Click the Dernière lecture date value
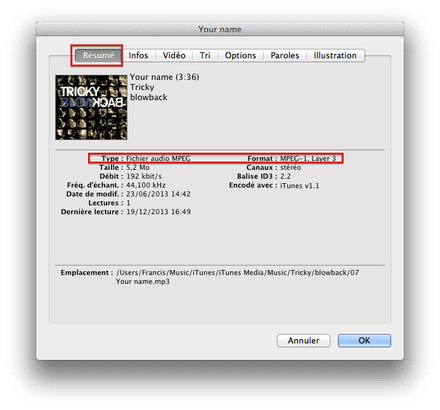This screenshot has width=440, height=410. tap(159, 212)
